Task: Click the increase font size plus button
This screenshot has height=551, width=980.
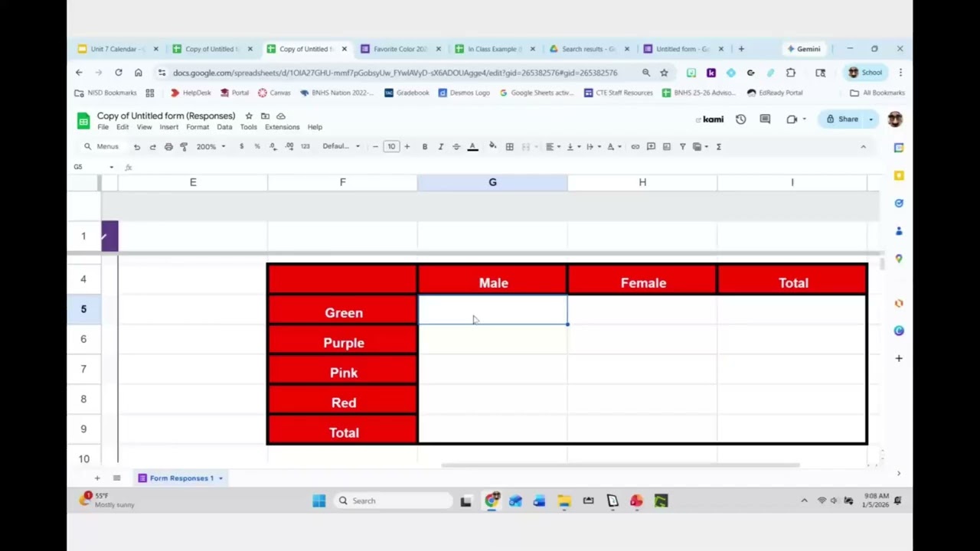Action: (x=407, y=146)
